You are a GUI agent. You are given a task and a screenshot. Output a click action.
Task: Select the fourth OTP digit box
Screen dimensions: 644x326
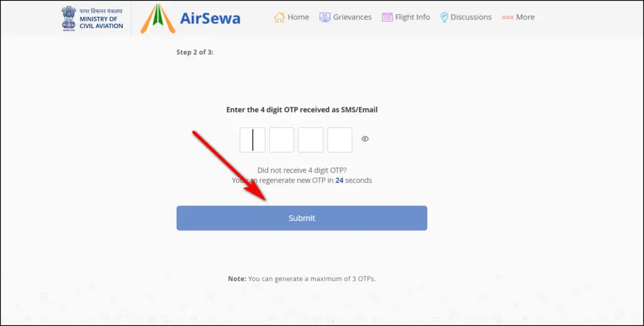[x=340, y=140]
